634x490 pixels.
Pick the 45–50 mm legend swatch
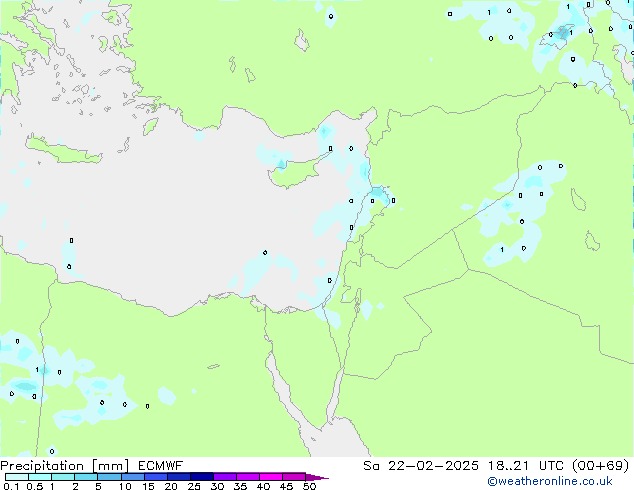[x=294, y=477]
